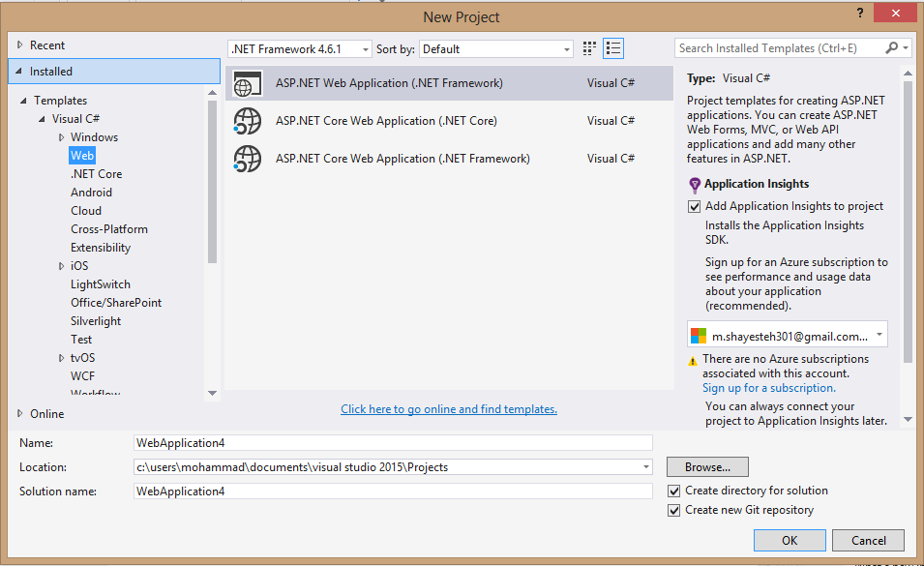This screenshot has height=566, width=924.
Task: Uncheck Add Application Insights to project
Action: [694, 205]
